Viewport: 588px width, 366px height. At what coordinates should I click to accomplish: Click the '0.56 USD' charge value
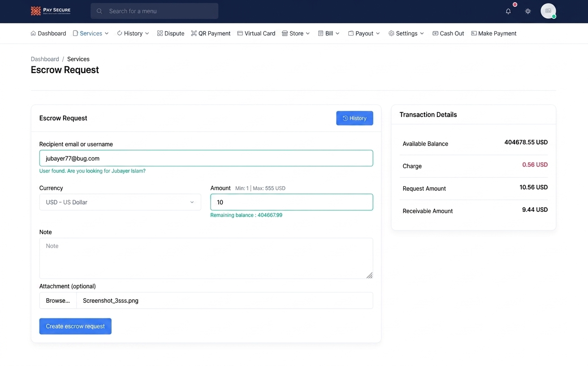535,165
